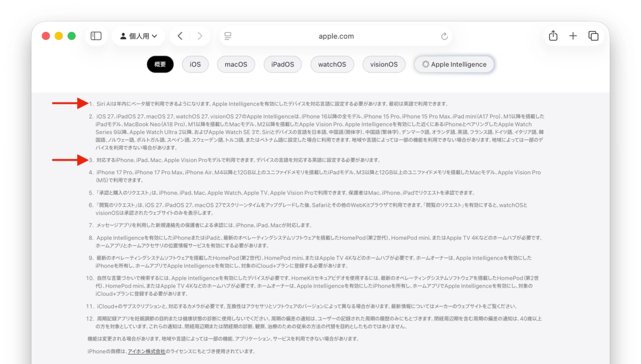Click footnote starting 'iOS 27、iPadOS 27、macOS 27'
Viewport: 641px width, 364px height.
pos(320,132)
